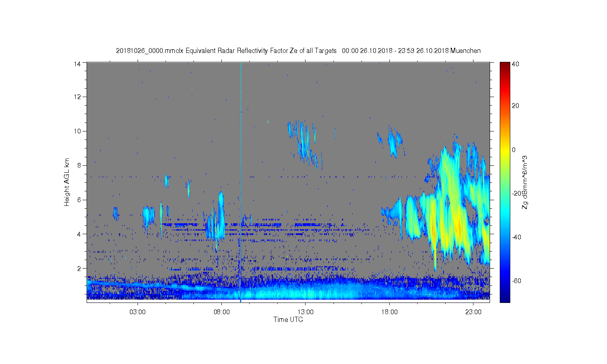Click colorbar scale value "-40"
Image resolution: width=607 pixels, height=364 pixels.
tap(516, 237)
